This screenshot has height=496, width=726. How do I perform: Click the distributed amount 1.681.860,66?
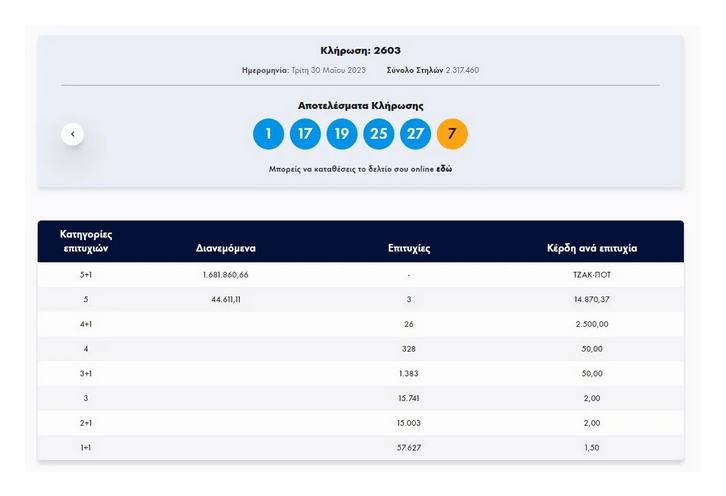[226, 274]
